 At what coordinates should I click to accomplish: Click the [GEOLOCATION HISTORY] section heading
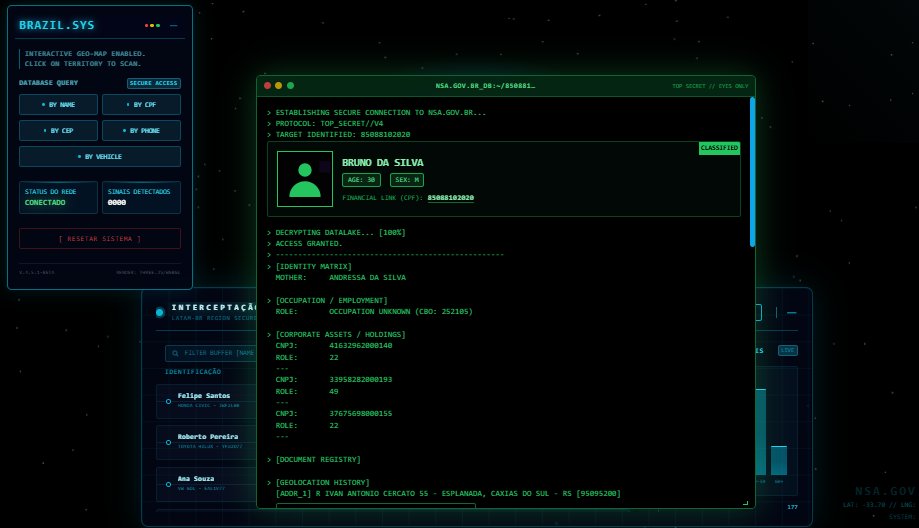click(322, 482)
